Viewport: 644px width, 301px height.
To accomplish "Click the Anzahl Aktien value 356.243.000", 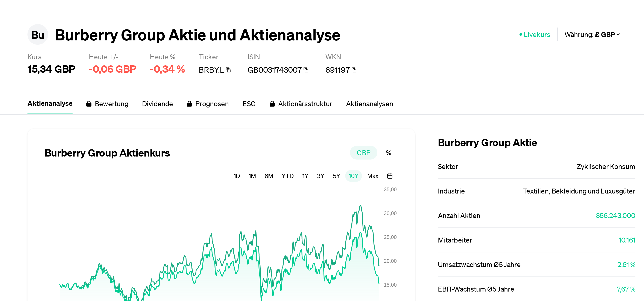I will 615,215.
